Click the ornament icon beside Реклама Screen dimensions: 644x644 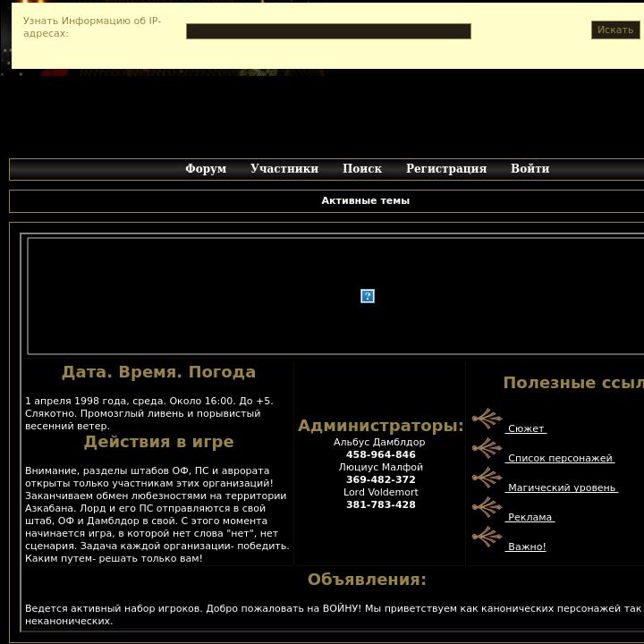(487, 508)
